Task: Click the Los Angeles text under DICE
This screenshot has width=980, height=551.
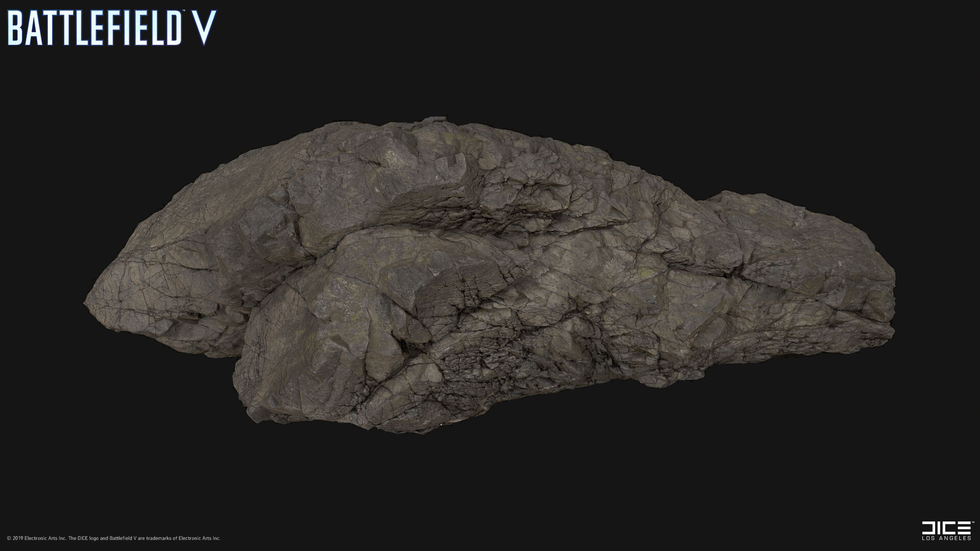Action: click(946, 538)
